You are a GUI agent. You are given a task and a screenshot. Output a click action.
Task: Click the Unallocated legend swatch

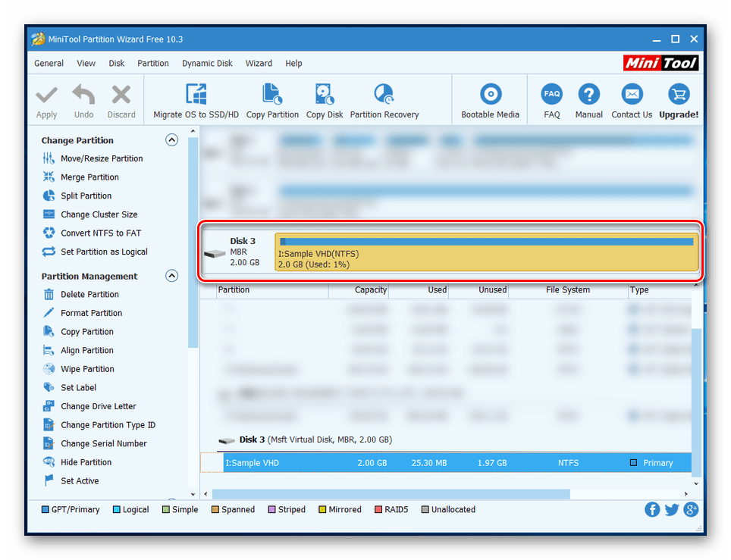(425, 510)
